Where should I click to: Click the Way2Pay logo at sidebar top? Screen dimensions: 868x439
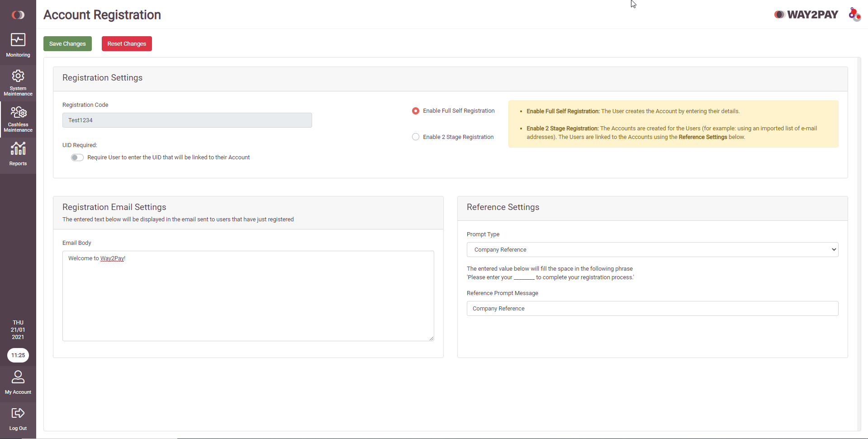point(18,15)
